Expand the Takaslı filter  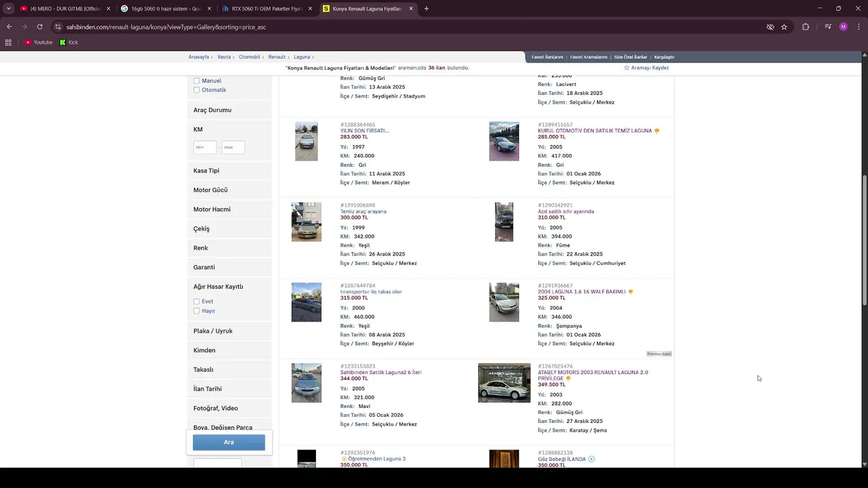click(x=229, y=370)
